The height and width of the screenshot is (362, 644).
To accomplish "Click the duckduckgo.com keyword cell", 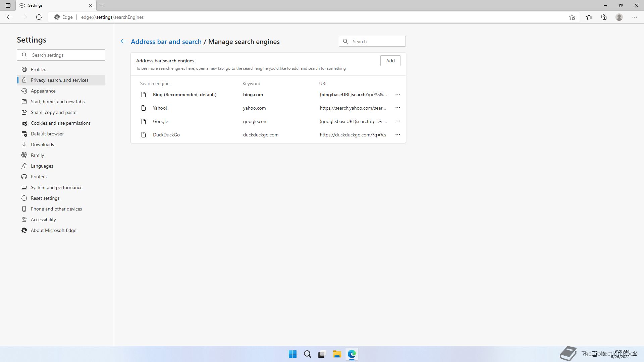I will [x=261, y=135].
